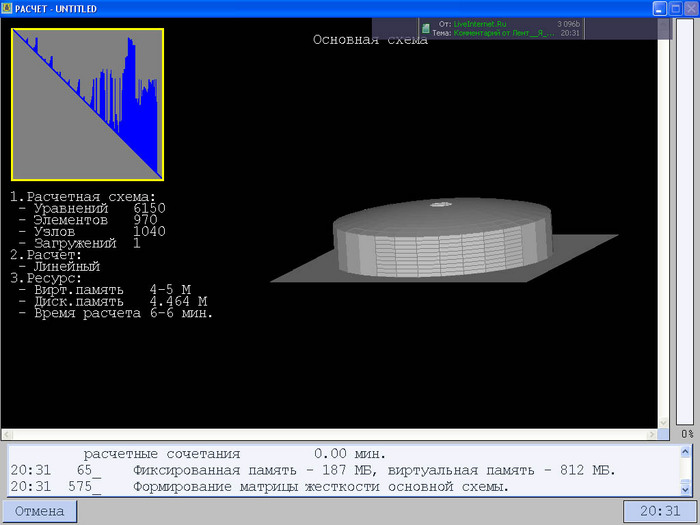Click the 3.Ресурс heading
This screenshot has height=525, width=700.
(46, 278)
